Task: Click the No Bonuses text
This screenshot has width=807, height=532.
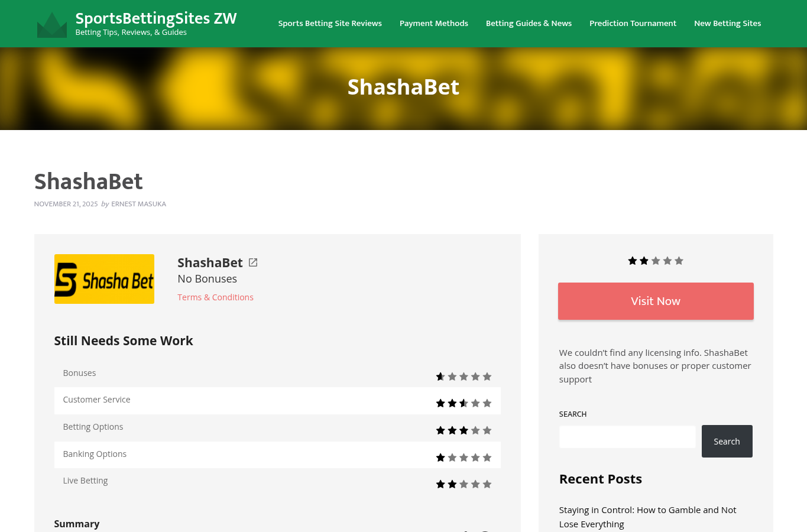Action: (x=207, y=279)
